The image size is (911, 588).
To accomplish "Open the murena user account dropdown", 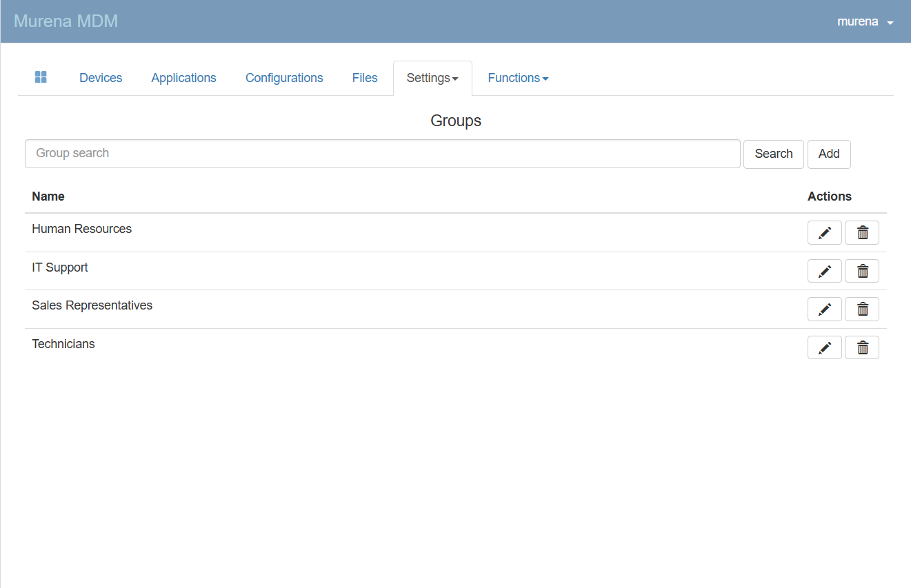I will (865, 21).
